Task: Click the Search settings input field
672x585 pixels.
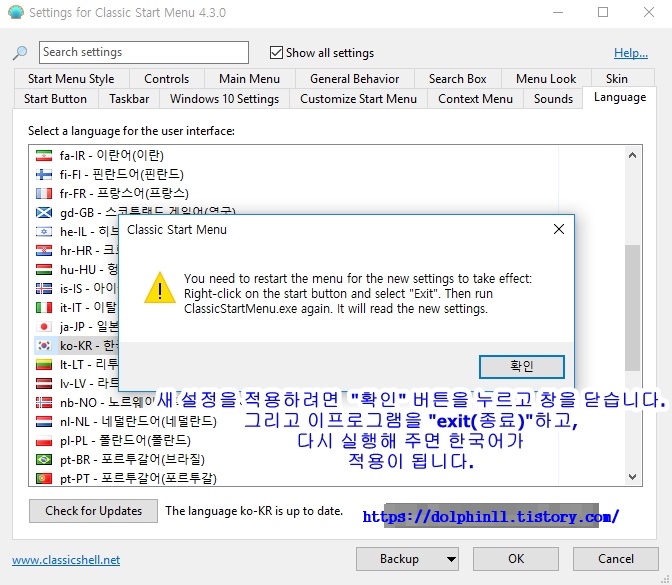Action: click(x=144, y=52)
